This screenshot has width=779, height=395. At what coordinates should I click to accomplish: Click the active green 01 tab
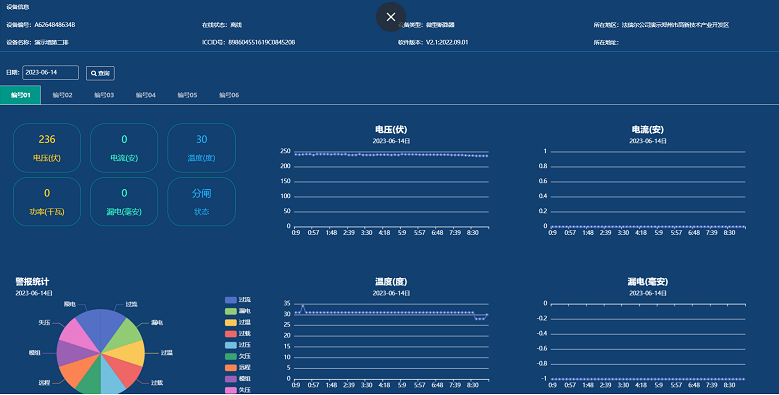click(x=20, y=95)
